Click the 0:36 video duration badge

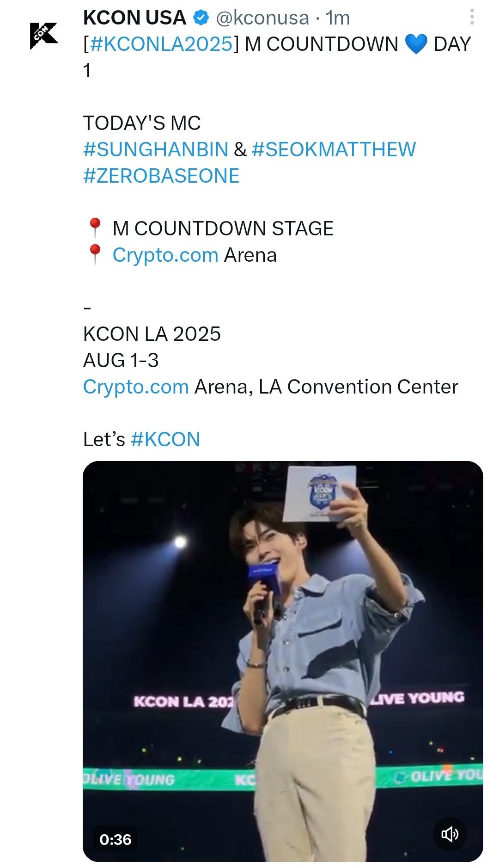(116, 839)
